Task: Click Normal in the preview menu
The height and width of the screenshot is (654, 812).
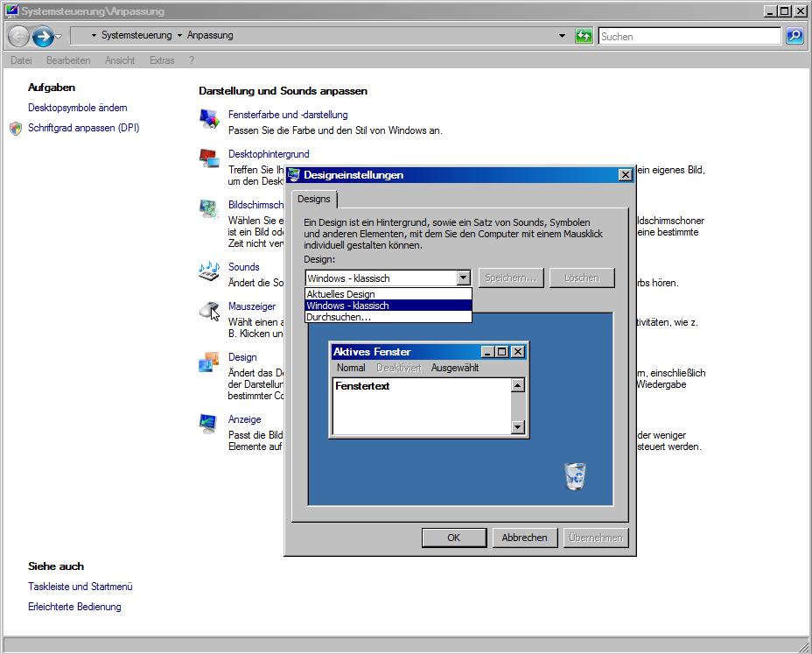Action: (x=351, y=368)
